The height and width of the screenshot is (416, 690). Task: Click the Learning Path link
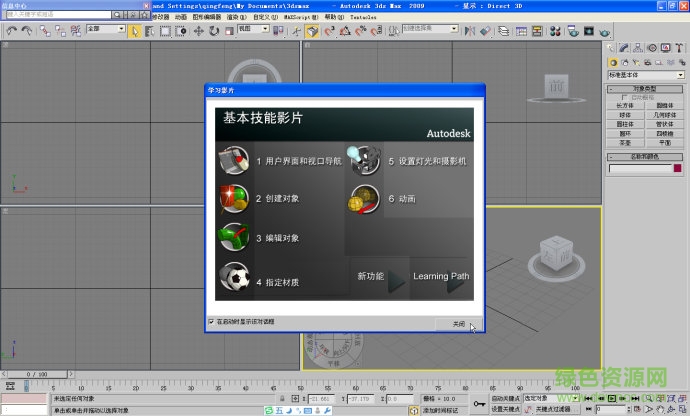tap(440, 276)
